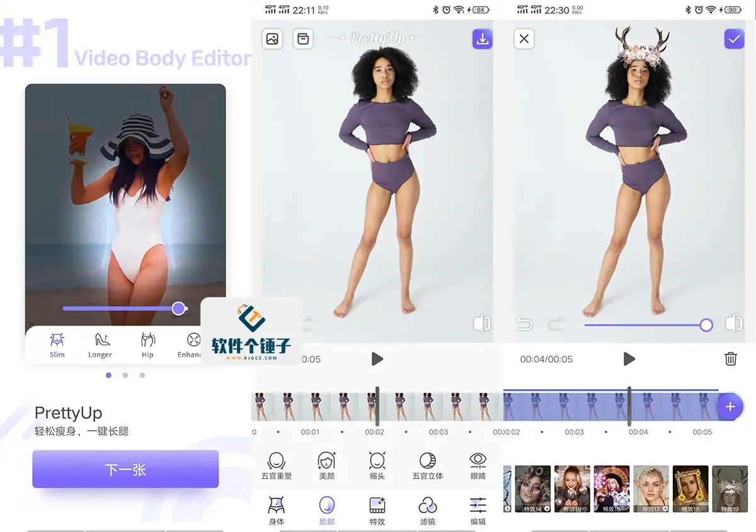The image size is (756, 532).
Task: Select the first page indicator dot
Action: point(109,375)
